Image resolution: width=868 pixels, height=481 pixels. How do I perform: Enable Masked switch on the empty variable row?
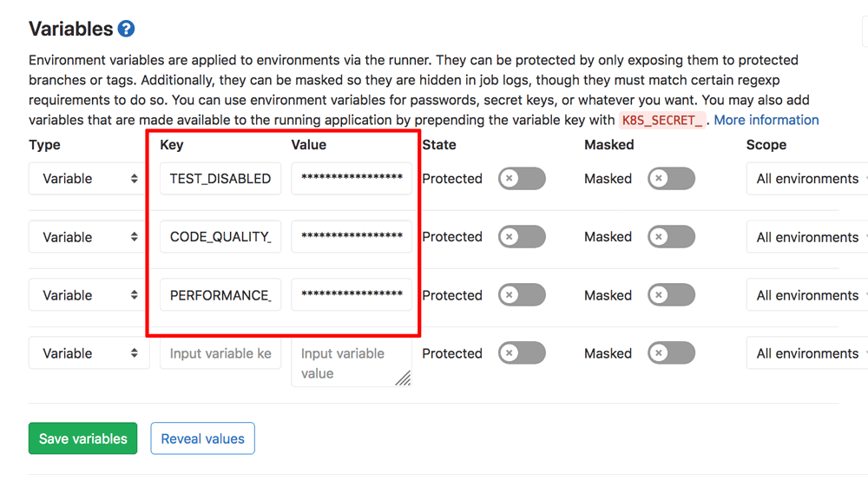tap(671, 353)
